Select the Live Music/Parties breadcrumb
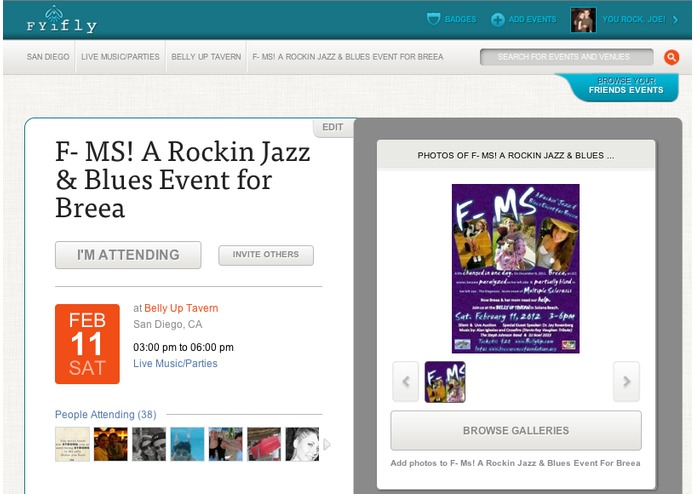The height and width of the screenshot is (494, 695). (x=120, y=57)
